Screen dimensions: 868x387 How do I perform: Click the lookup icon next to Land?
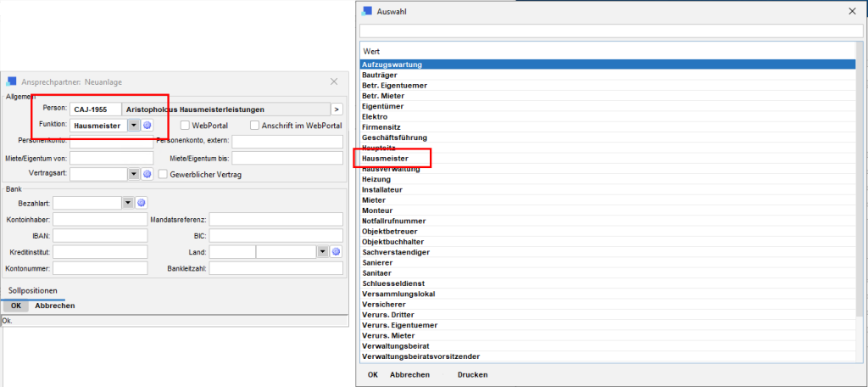[336, 252]
